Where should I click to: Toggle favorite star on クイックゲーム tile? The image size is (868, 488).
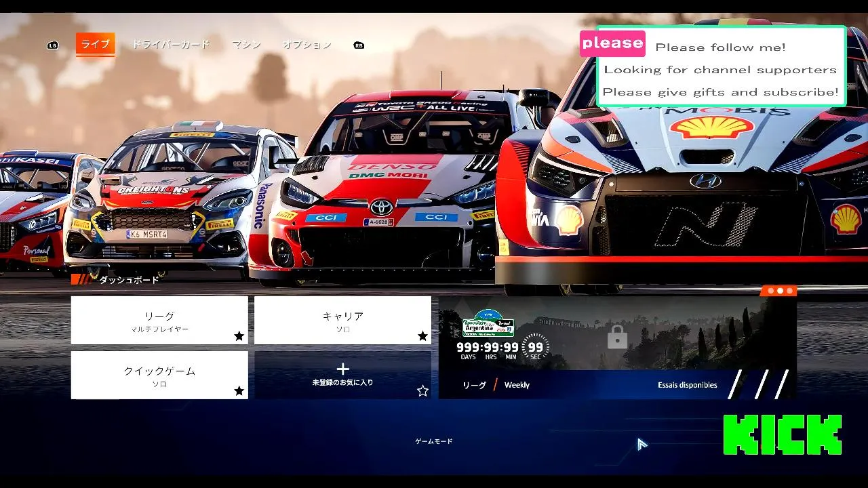[x=239, y=391]
